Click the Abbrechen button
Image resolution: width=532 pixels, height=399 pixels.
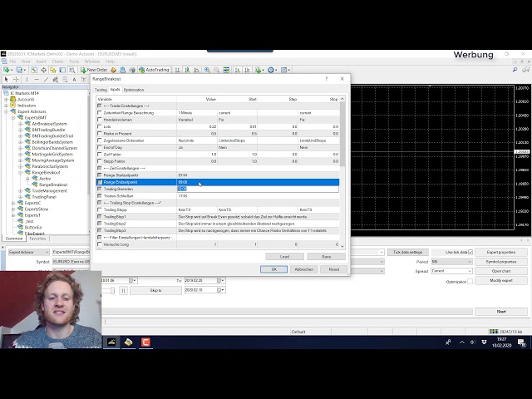[x=304, y=269]
